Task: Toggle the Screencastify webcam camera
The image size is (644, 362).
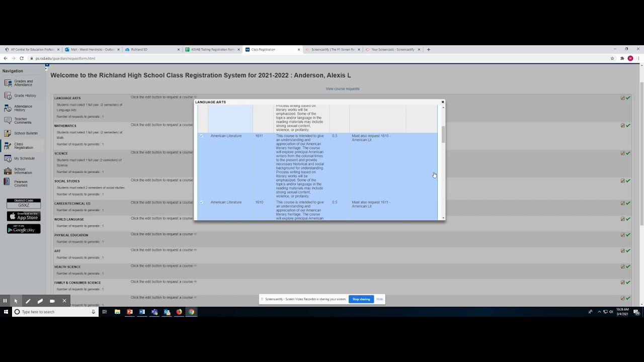Action: (x=52, y=301)
